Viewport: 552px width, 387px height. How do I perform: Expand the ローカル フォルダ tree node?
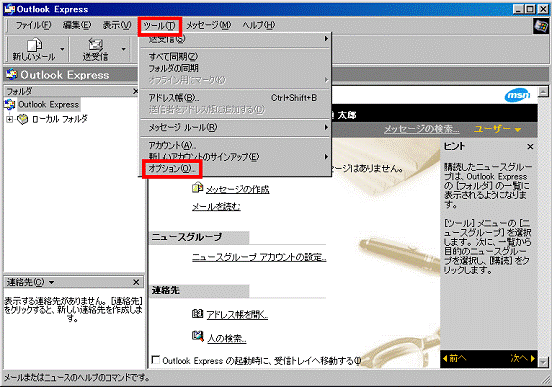click(10, 119)
